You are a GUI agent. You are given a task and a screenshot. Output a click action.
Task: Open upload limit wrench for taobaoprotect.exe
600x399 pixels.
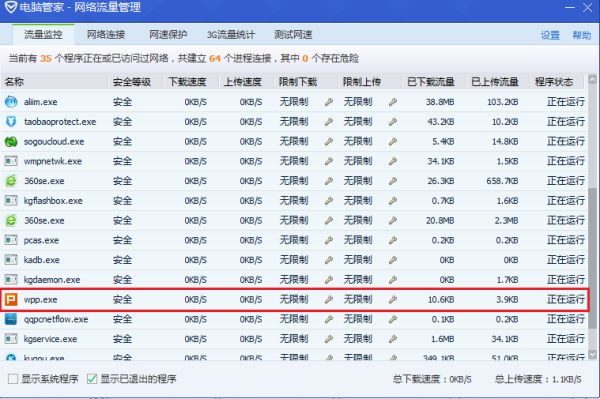[x=393, y=122]
